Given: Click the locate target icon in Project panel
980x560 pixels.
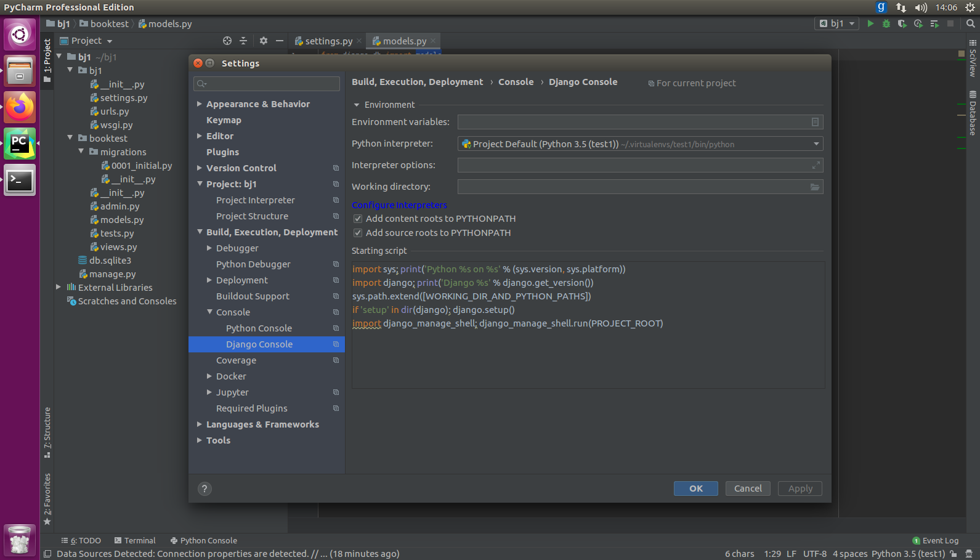Looking at the screenshot, I should pos(227,41).
